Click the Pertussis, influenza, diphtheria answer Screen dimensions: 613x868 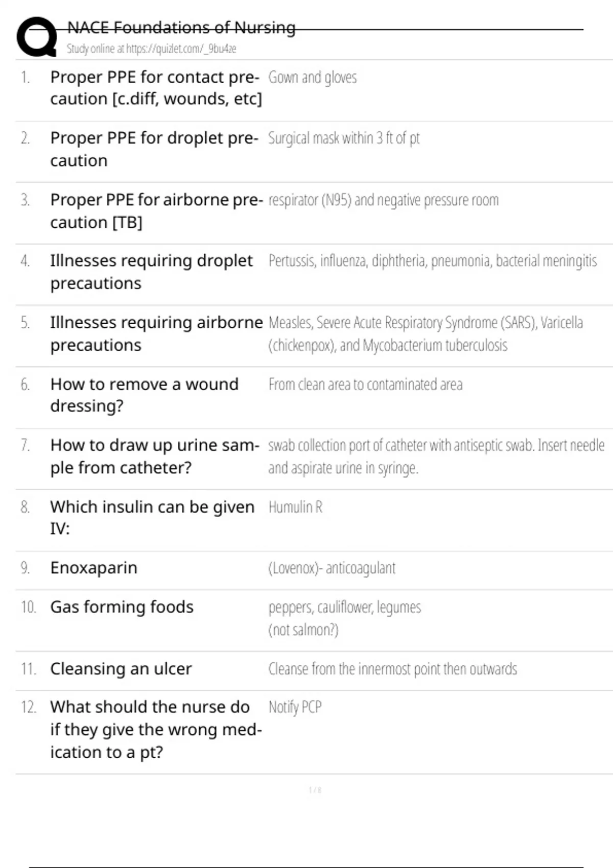433,261
